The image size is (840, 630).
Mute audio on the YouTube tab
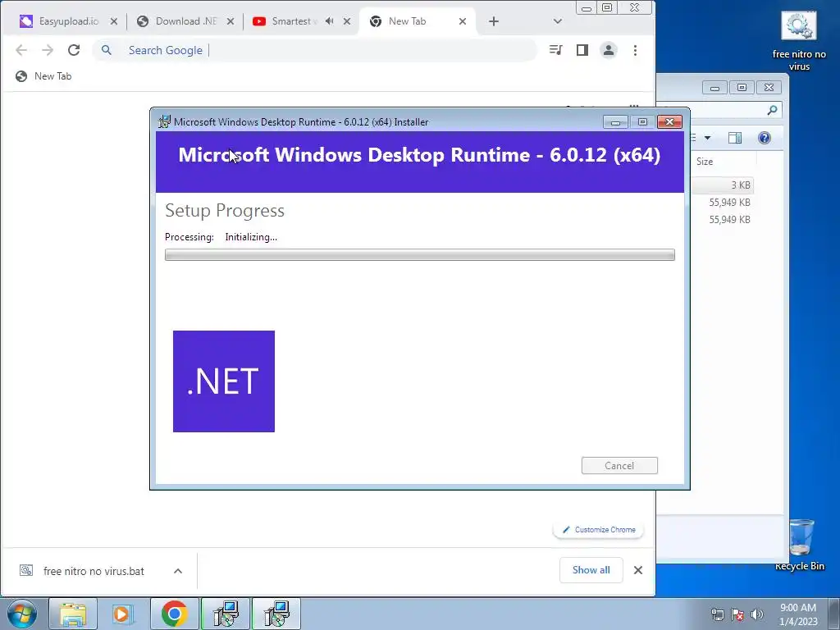[330, 21]
